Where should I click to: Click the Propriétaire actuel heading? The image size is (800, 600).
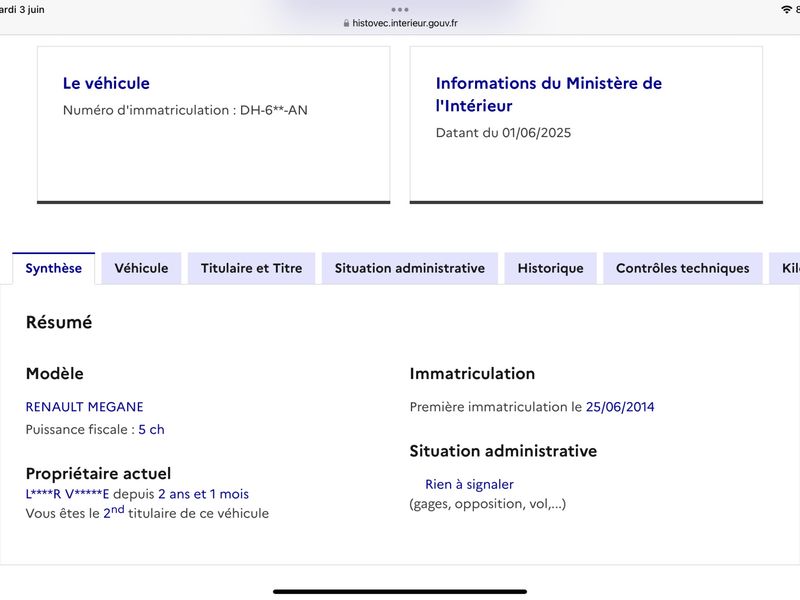point(98,473)
